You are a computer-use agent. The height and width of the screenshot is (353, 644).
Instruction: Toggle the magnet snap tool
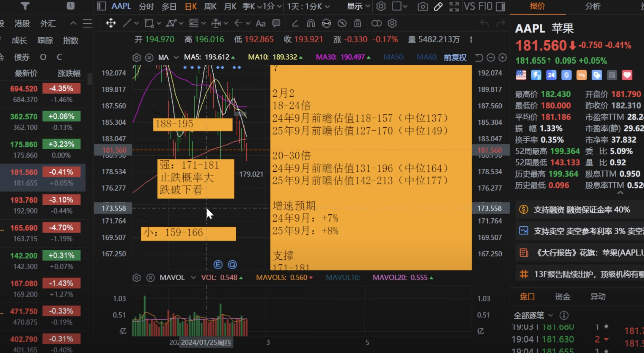(x=311, y=23)
